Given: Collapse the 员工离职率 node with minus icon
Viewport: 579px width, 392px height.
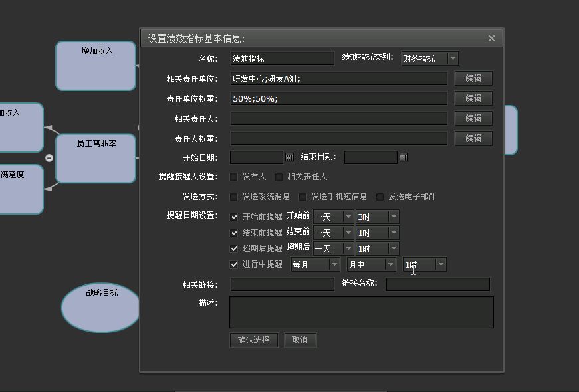Looking at the screenshot, I should 49,157.
